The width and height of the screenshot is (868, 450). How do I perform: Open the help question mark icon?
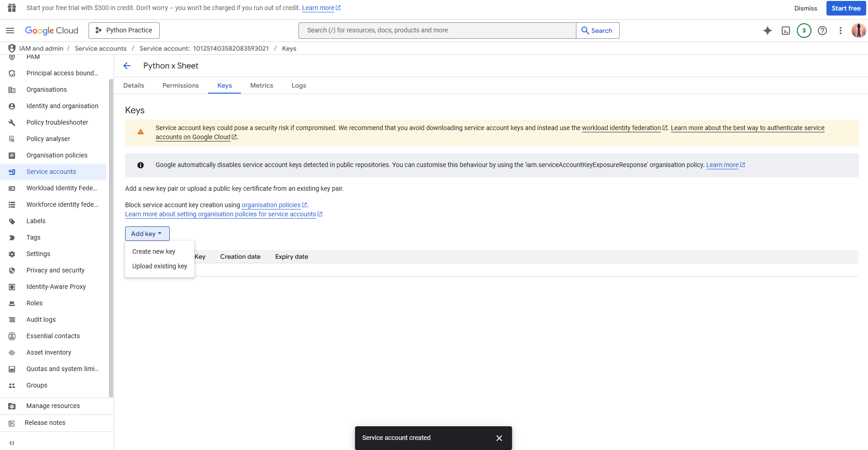tap(822, 31)
